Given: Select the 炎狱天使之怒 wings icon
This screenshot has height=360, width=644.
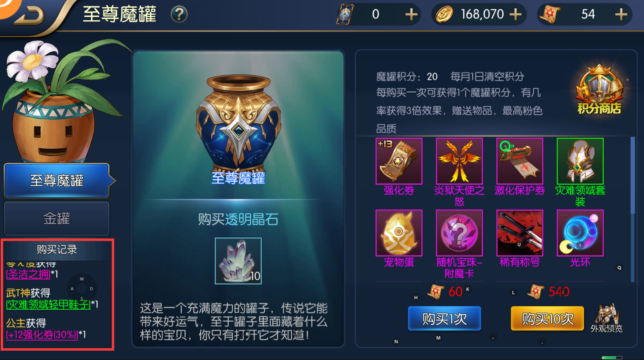Looking at the screenshot, I should pyautogui.click(x=459, y=161).
